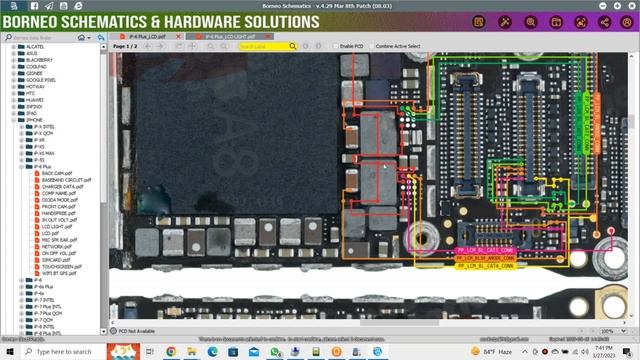
Task: Collapse the IPHONE folder
Action: point(14,120)
